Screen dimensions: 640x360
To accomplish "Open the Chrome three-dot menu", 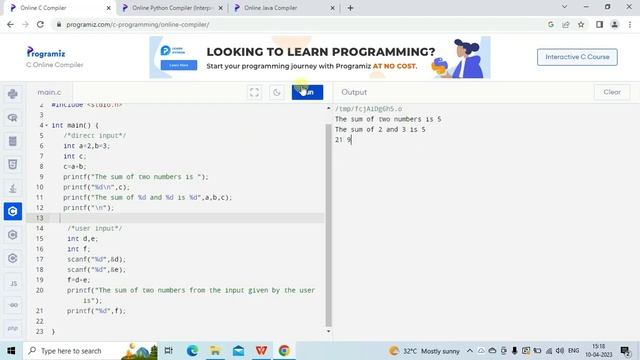I will pyautogui.click(x=630, y=24).
